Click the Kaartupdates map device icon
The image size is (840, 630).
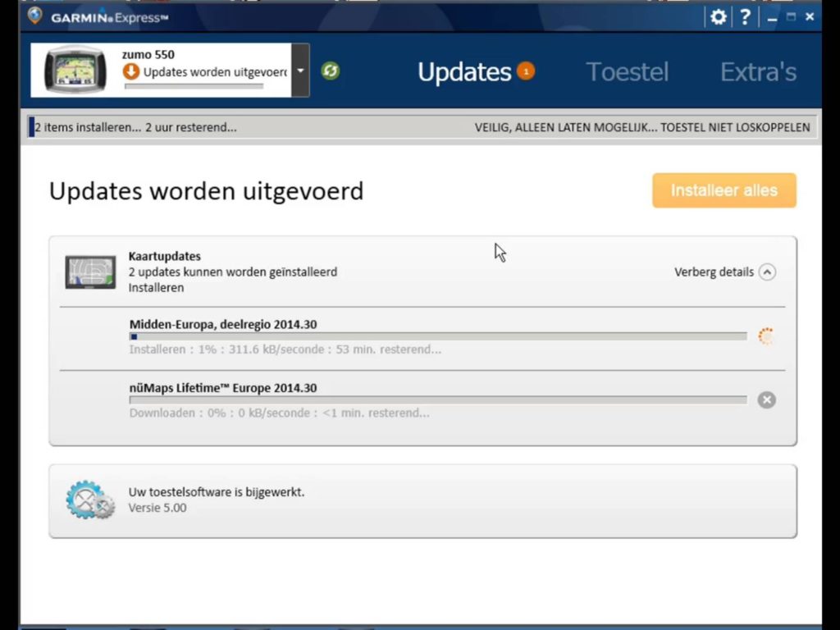pyautogui.click(x=90, y=272)
